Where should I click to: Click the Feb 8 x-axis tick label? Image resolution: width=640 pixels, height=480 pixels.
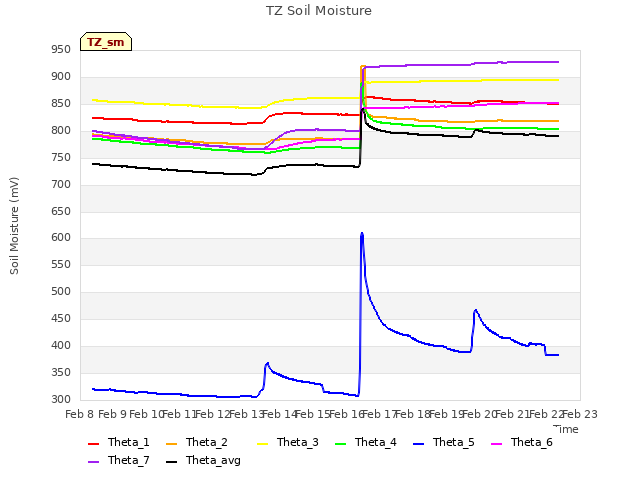(80, 415)
